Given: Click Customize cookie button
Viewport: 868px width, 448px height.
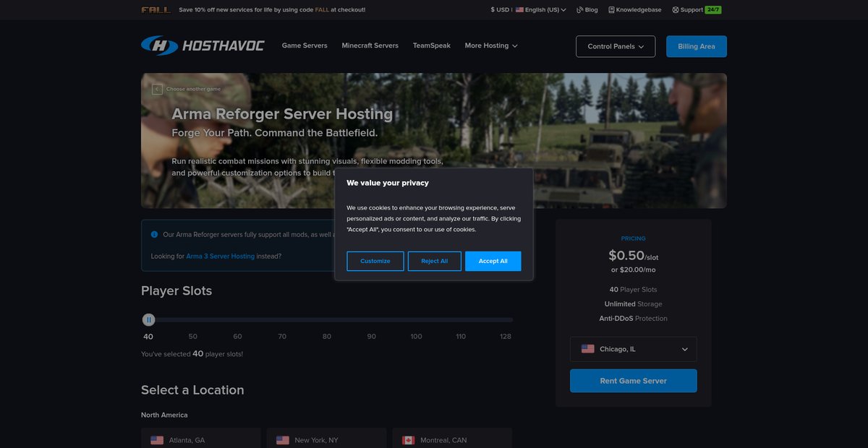Looking at the screenshot, I should click(x=375, y=261).
